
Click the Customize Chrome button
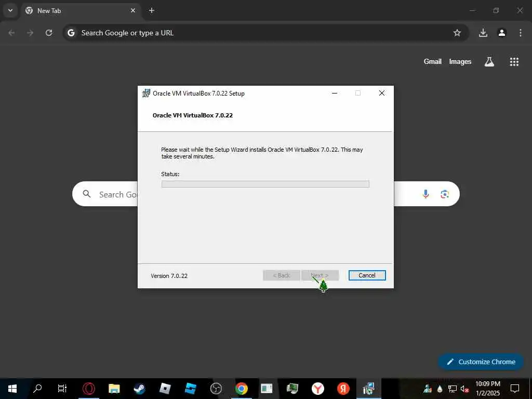tap(481, 362)
